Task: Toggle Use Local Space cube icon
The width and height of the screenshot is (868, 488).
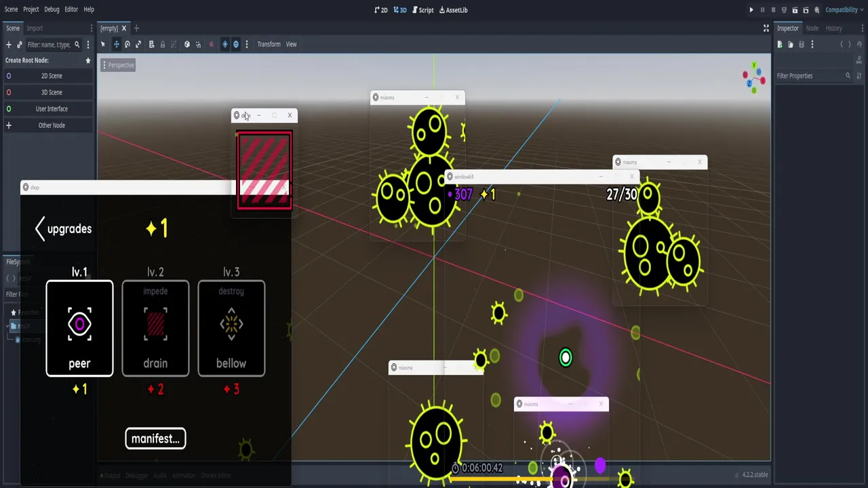Action: (x=187, y=44)
